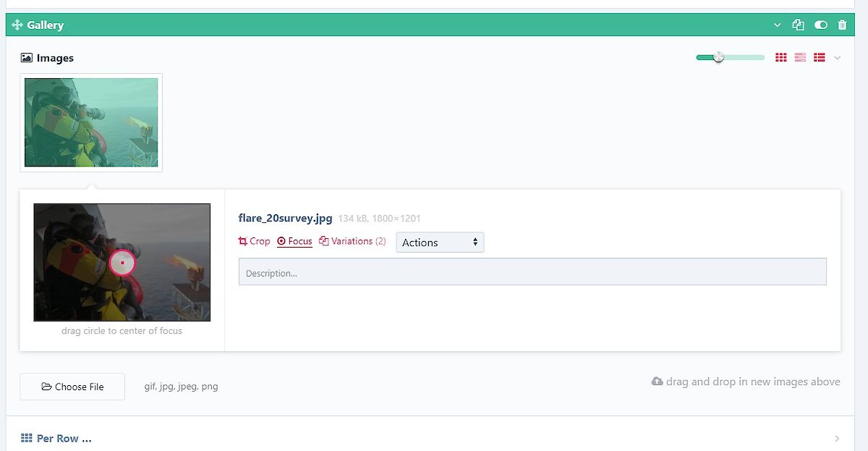
Task: Click the Per Row label
Action: pos(56,438)
